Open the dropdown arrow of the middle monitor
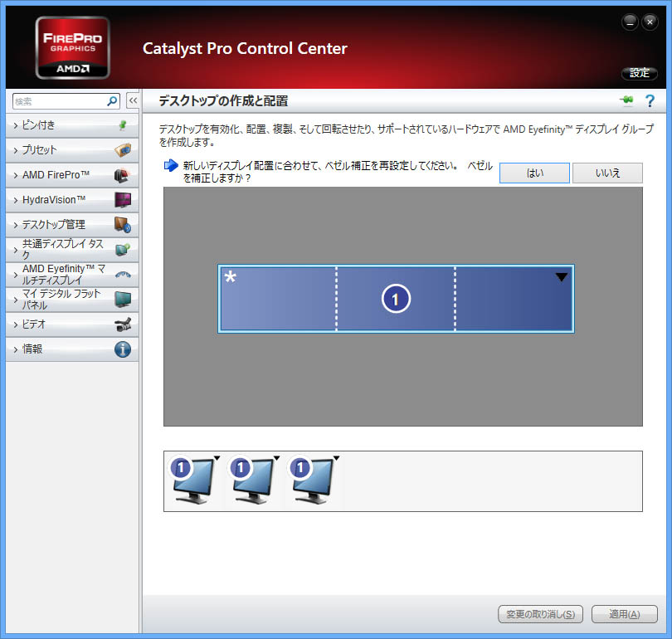Viewport: 672px width, 639px height. pos(276,458)
